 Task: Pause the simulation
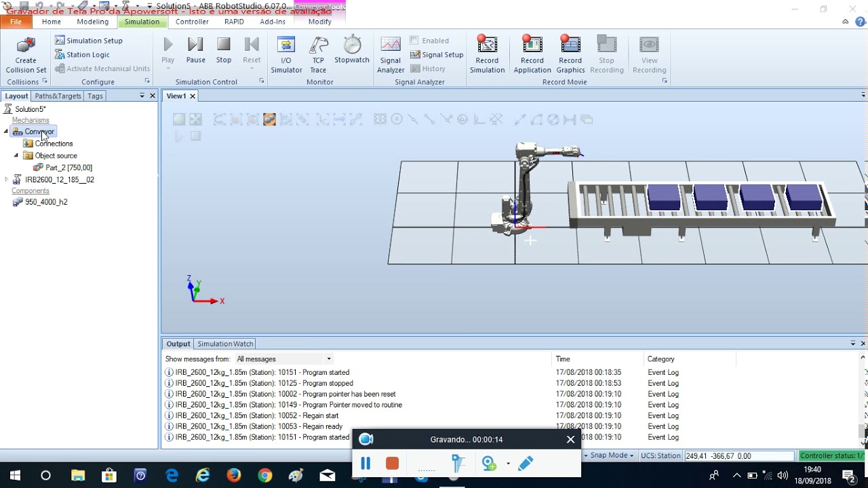click(195, 50)
